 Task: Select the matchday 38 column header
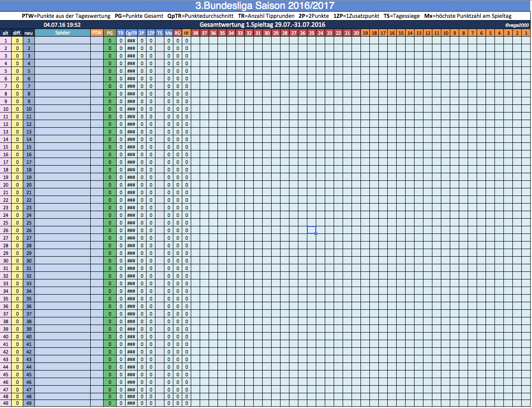196,33
